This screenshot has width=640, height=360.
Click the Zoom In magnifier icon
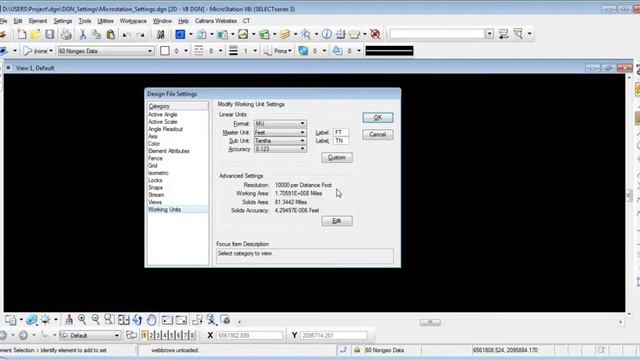(x=82, y=320)
